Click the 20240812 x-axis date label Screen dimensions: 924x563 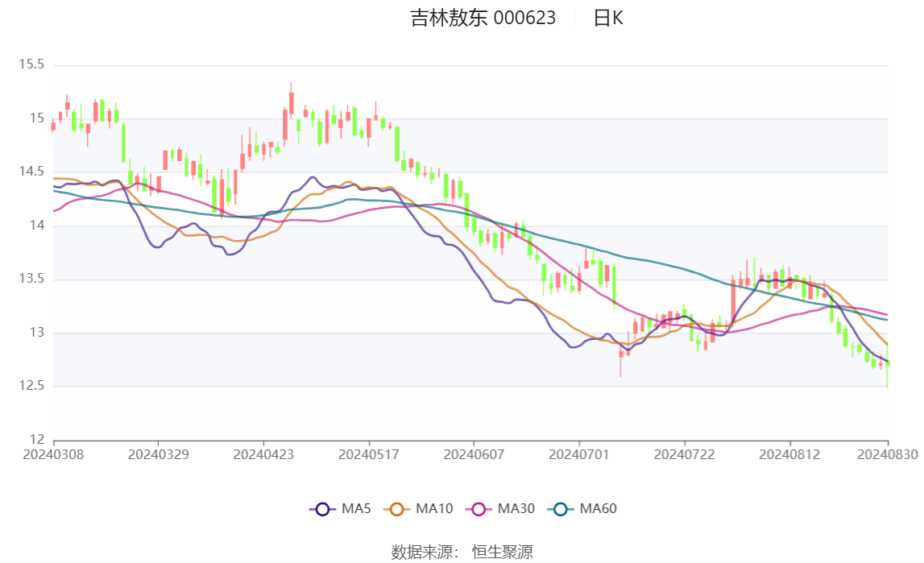[789, 454]
